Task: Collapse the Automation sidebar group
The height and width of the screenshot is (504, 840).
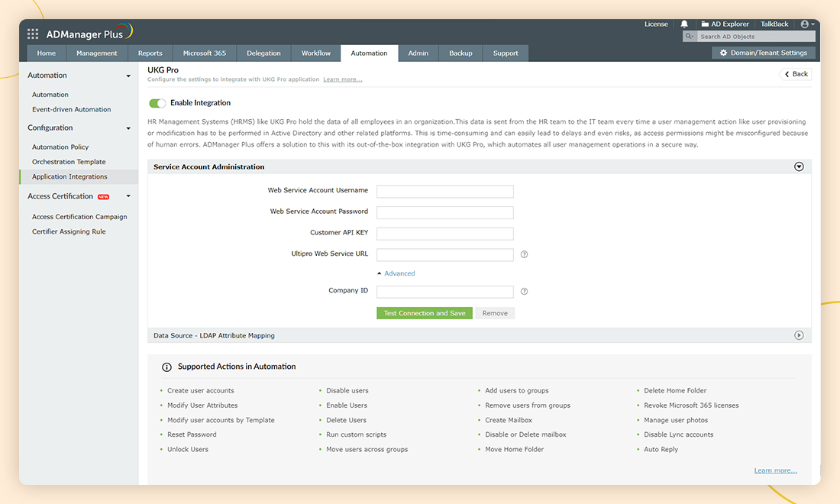Action: [x=128, y=76]
